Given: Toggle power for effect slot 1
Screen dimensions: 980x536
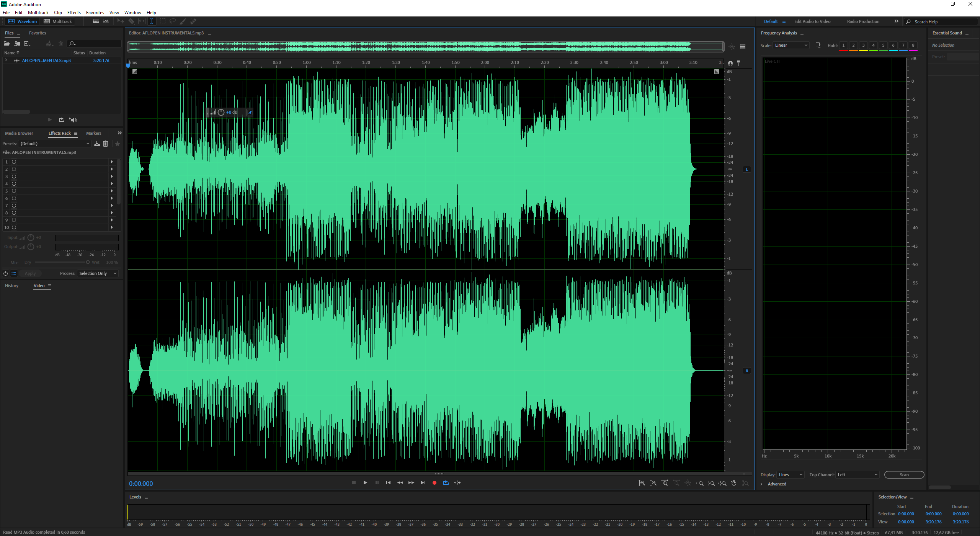Looking at the screenshot, I should click(x=14, y=162).
